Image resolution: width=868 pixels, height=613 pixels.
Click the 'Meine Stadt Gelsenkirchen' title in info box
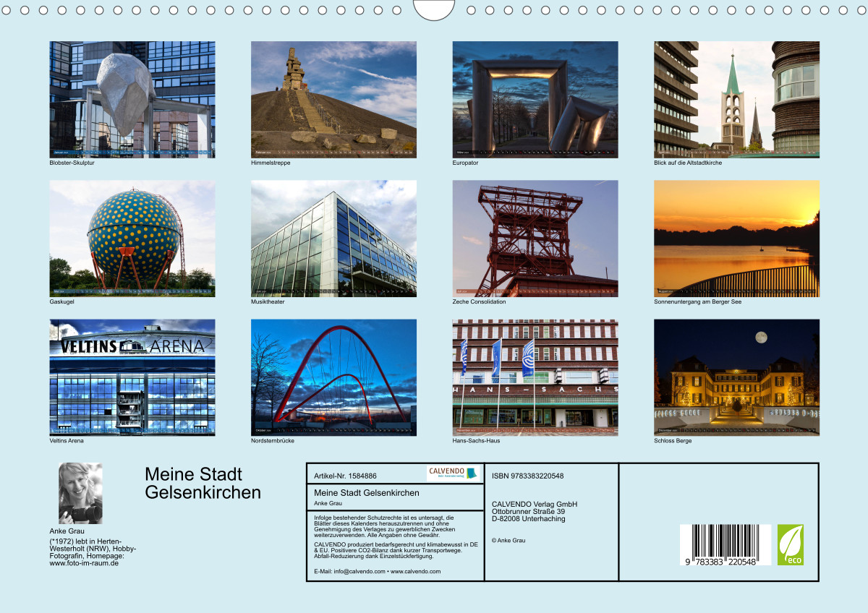tap(367, 492)
